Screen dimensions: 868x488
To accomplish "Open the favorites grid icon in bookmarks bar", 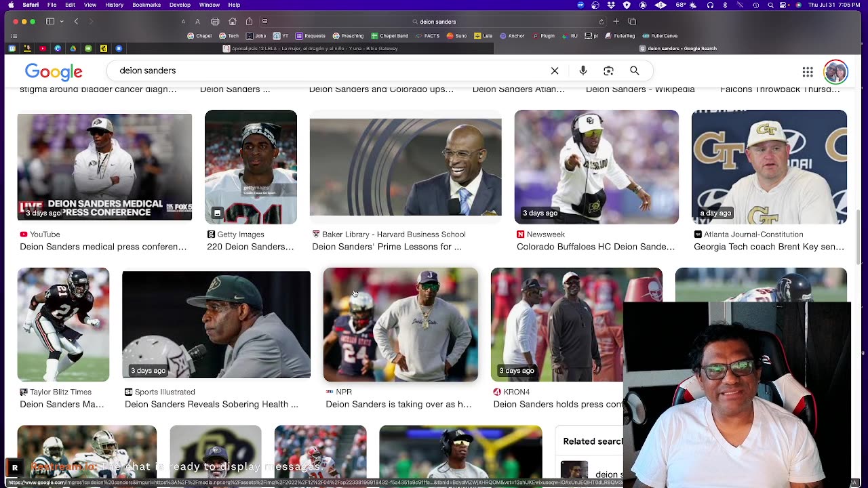I will point(14,36).
